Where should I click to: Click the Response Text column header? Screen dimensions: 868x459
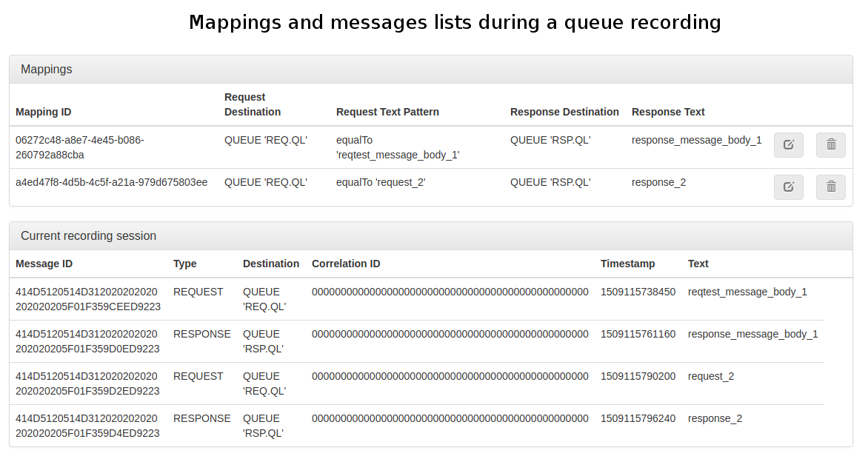pos(668,112)
